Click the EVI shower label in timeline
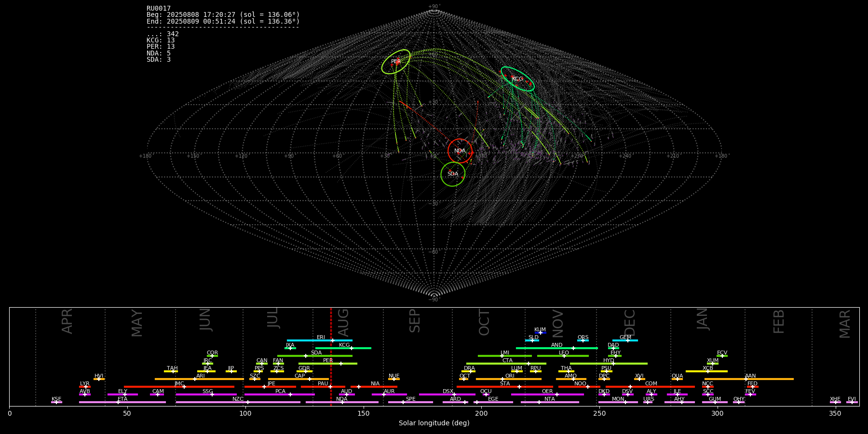 click(852, 399)
